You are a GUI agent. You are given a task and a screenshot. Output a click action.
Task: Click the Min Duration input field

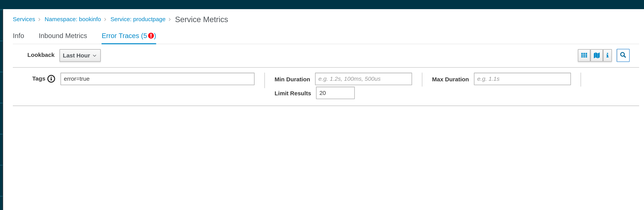(x=363, y=79)
